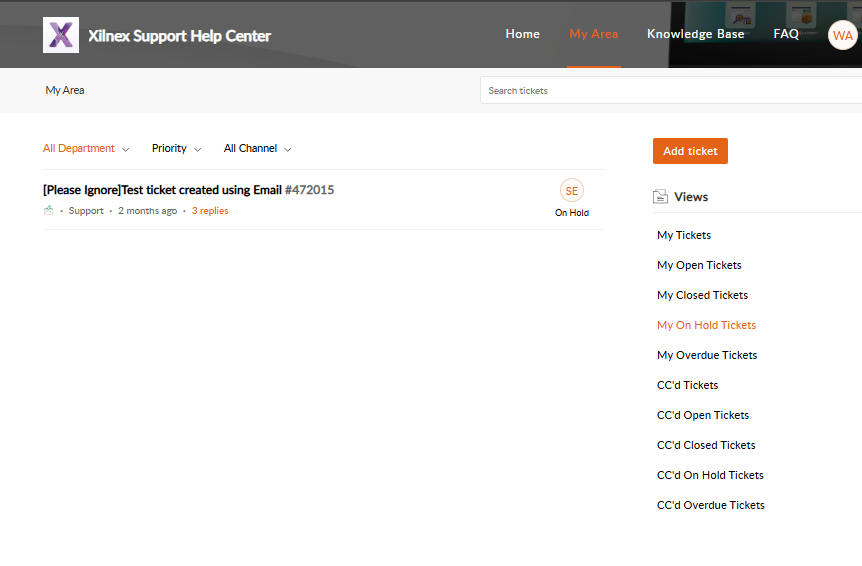This screenshot has height=566, width=862.
Task: Go to the Home menu item
Action: click(522, 34)
